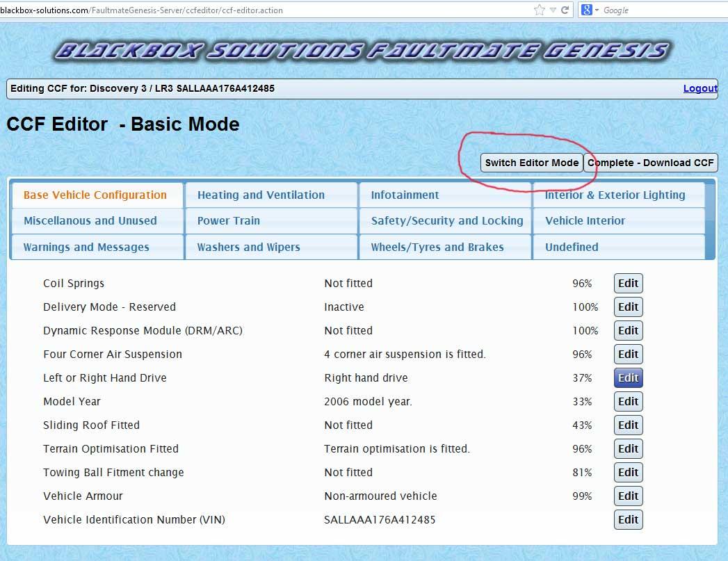The image size is (728, 561).
Task: Edit the Coil Springs setting
Action: click(628, 284)
